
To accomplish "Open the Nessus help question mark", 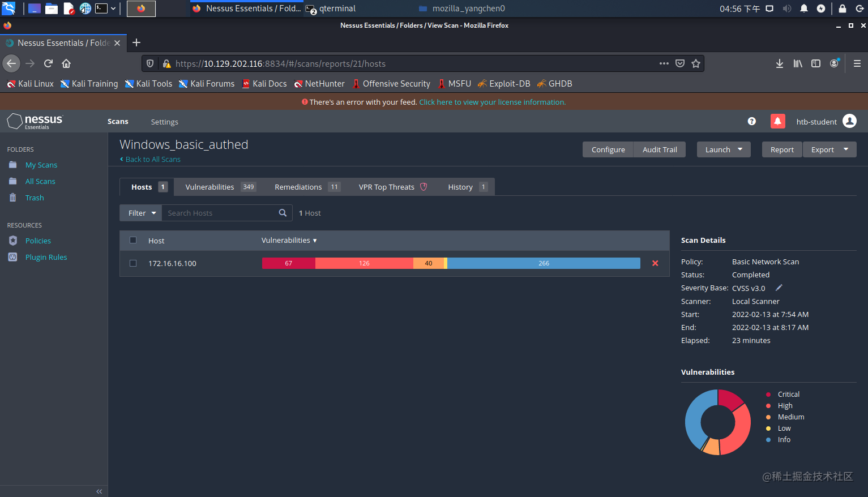I will click(x=752, y=121).
